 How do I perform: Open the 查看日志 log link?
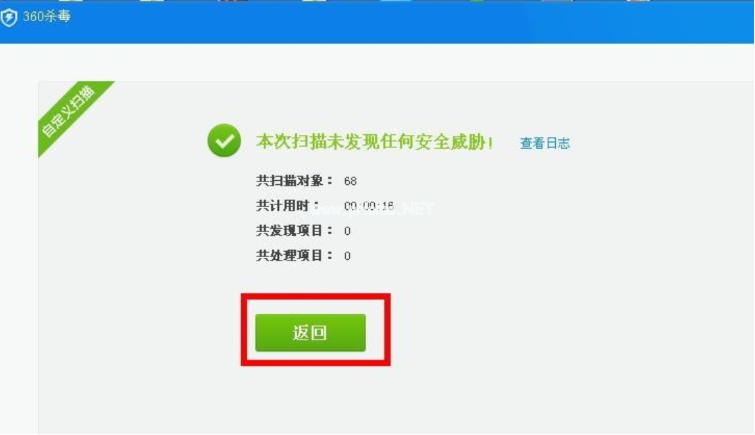545,143
